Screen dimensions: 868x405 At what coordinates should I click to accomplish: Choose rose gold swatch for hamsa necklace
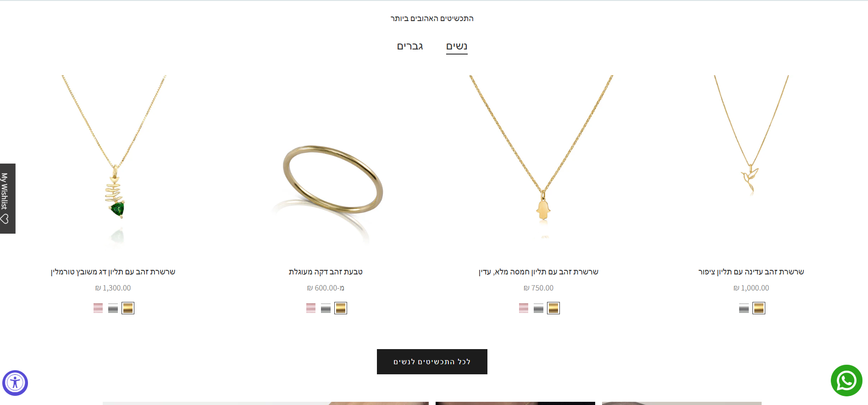(524, 308)
